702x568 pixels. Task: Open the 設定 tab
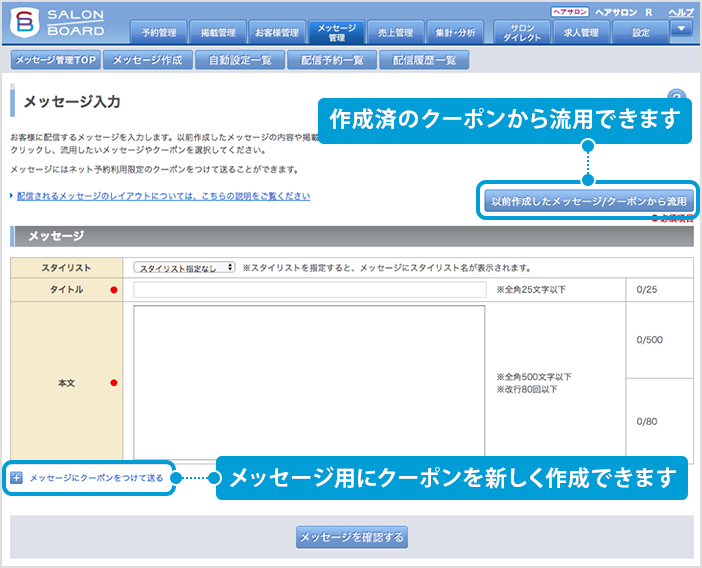641,32
